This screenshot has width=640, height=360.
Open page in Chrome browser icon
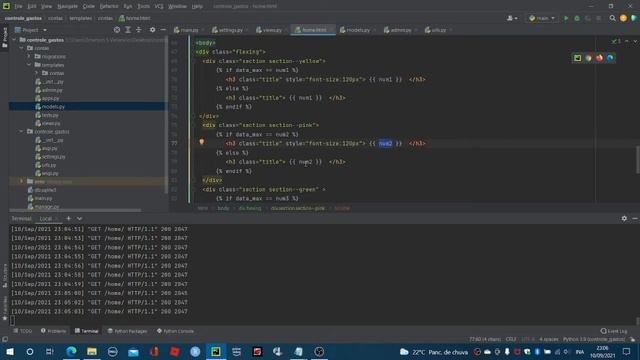pos(588,58)
